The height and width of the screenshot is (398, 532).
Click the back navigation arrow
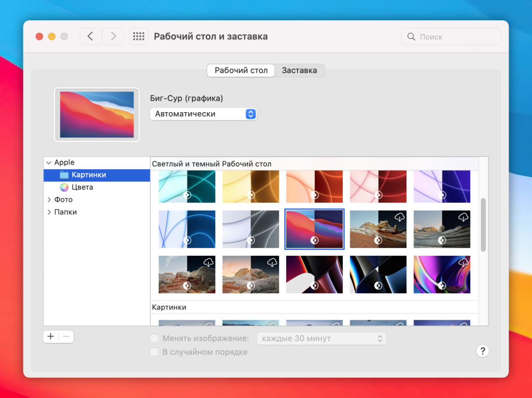(x=90, y=36)
